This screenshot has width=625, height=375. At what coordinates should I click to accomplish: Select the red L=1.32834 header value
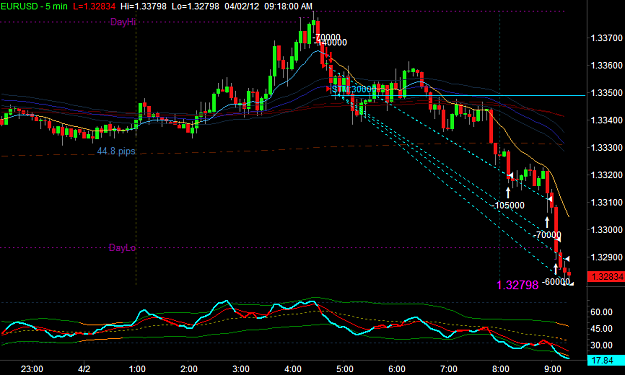click(94, 6)
